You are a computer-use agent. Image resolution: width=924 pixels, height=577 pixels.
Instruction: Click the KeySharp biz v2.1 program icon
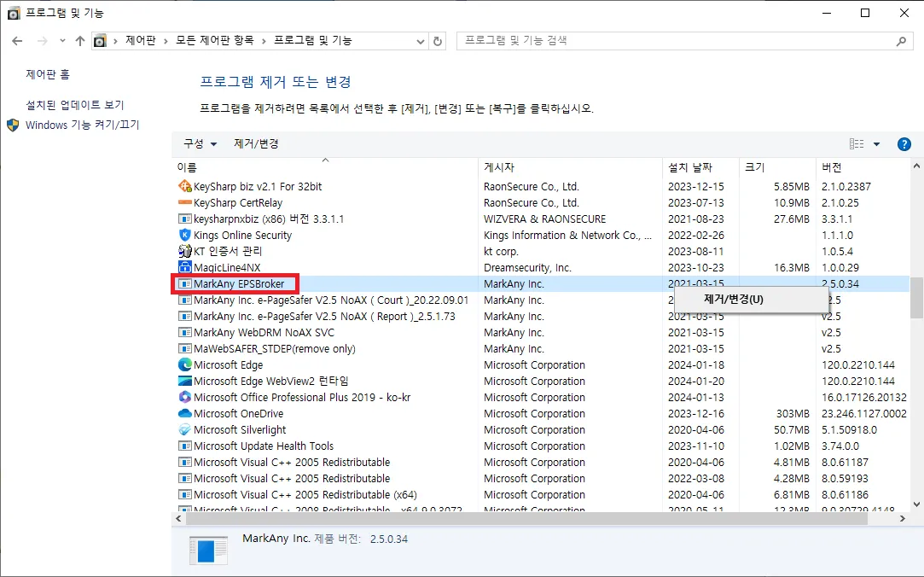(x=184, y=186)
